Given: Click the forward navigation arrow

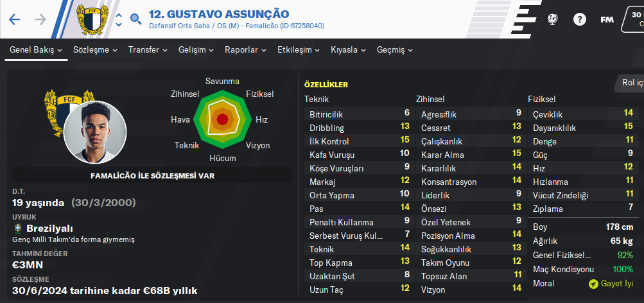Looking at the screenshot, I should coord(40,19).
